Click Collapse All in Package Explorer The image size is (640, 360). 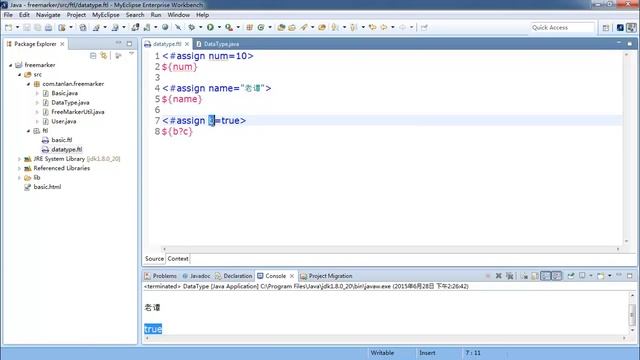pyautogui.click(x=93, y=56)
